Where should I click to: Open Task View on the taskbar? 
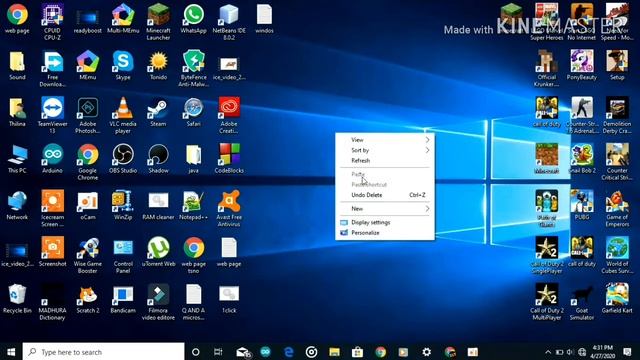(218, 352)
